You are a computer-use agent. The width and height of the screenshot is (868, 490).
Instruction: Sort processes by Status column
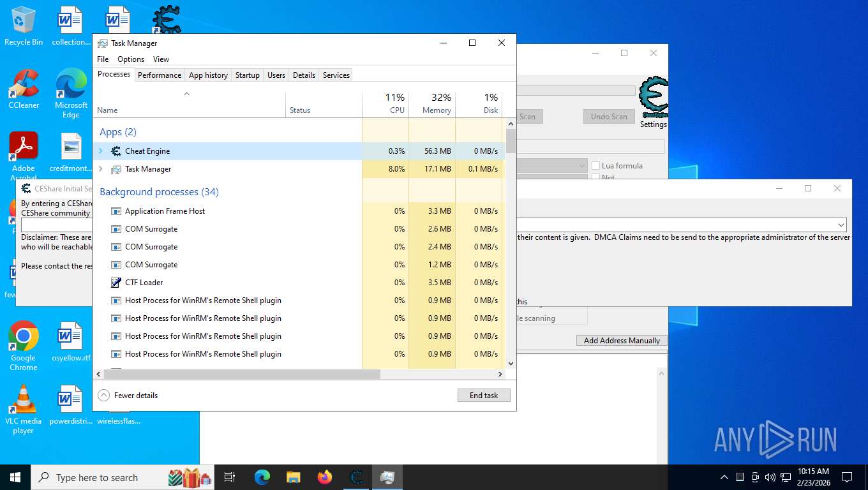(324, 105)
